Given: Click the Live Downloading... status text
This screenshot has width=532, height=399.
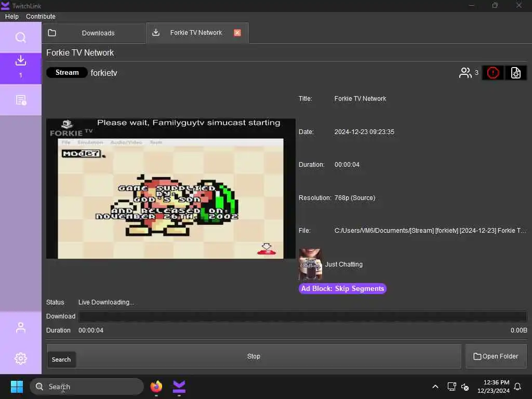Looking at the screenshot, I should pyautogui.click(x=106, y=302).
